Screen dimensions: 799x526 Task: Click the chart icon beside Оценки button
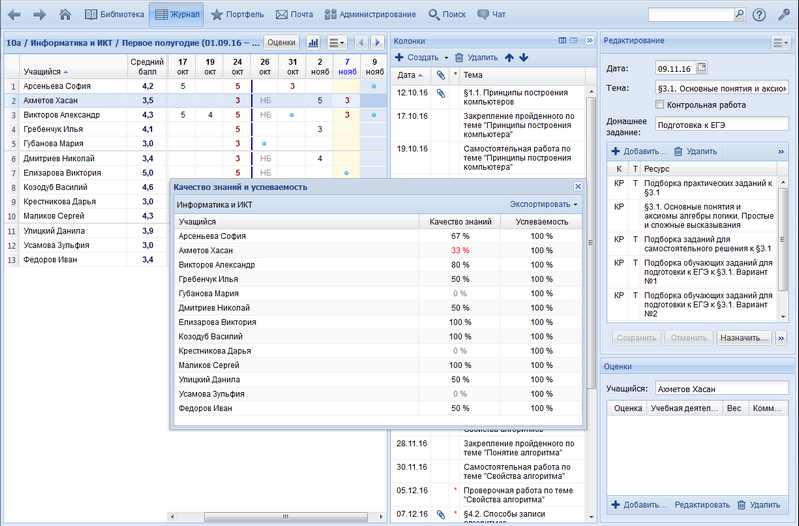[313, 43]
